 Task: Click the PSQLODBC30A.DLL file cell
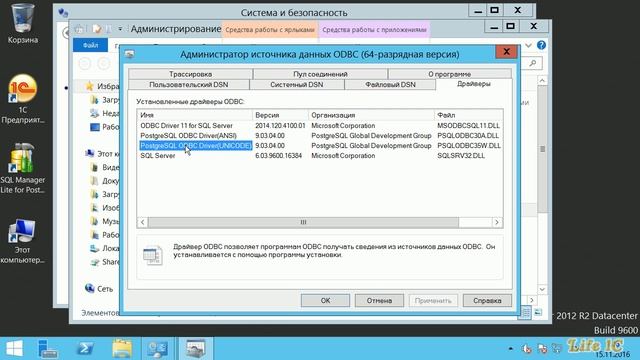(x=468, y=136)
